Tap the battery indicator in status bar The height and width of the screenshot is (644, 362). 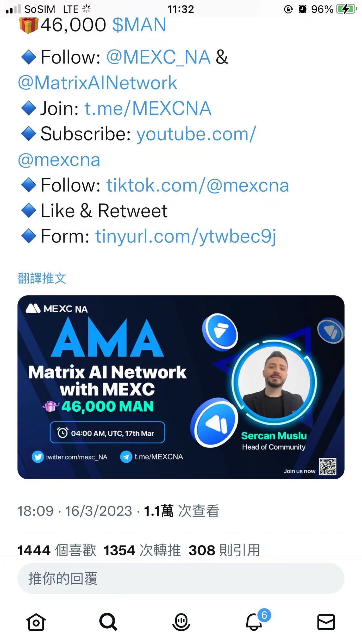pos(346,9)
